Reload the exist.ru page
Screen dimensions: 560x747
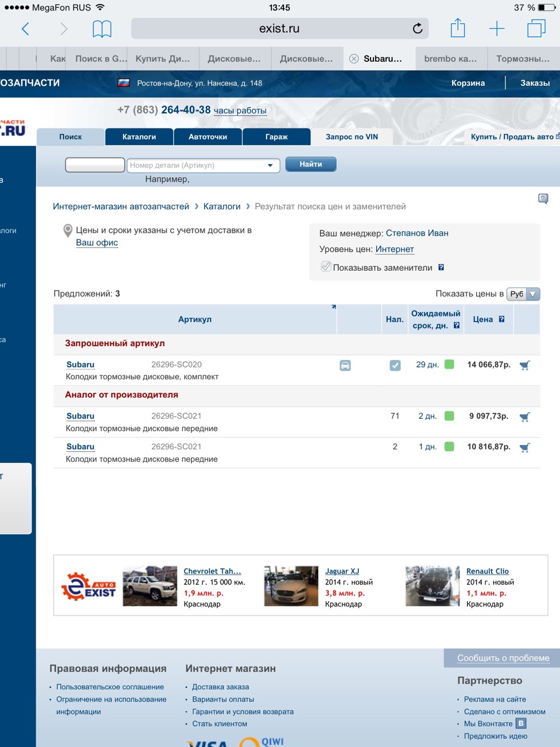[418, 29]
